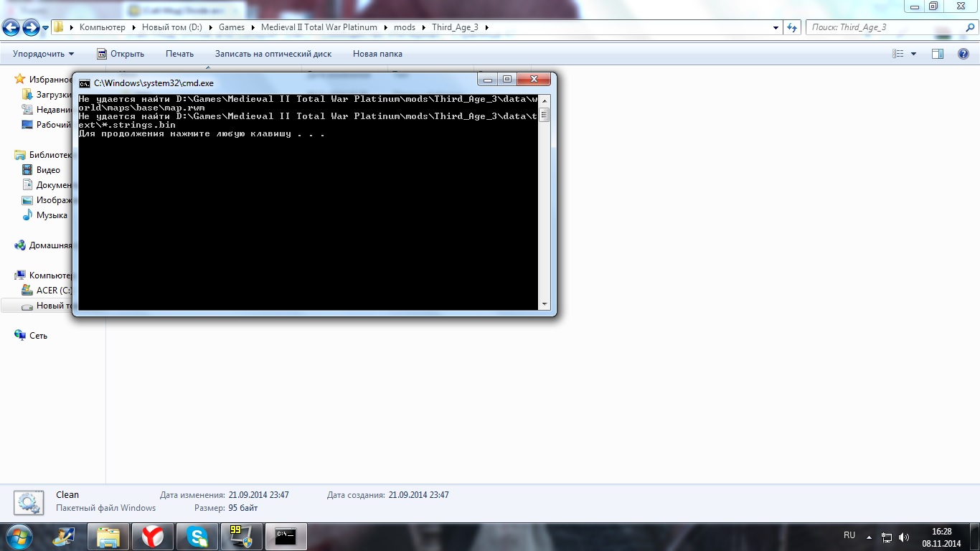This screenshot has width=980, height=551.
Task: Click the cmd window scrollbar down arrow
Action: 545,304
